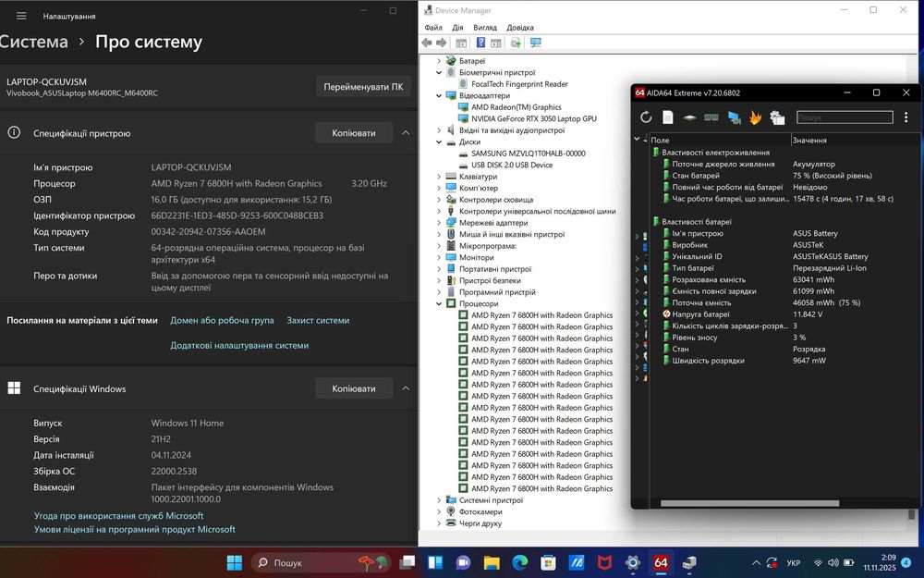Open the Довідка menu in Device Manager

(519, 28)
